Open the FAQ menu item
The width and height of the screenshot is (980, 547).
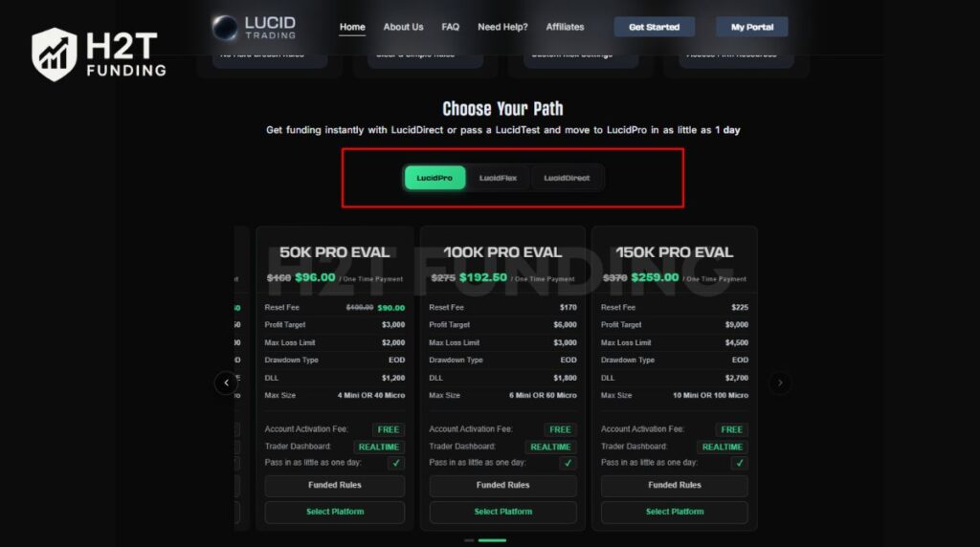450,27
